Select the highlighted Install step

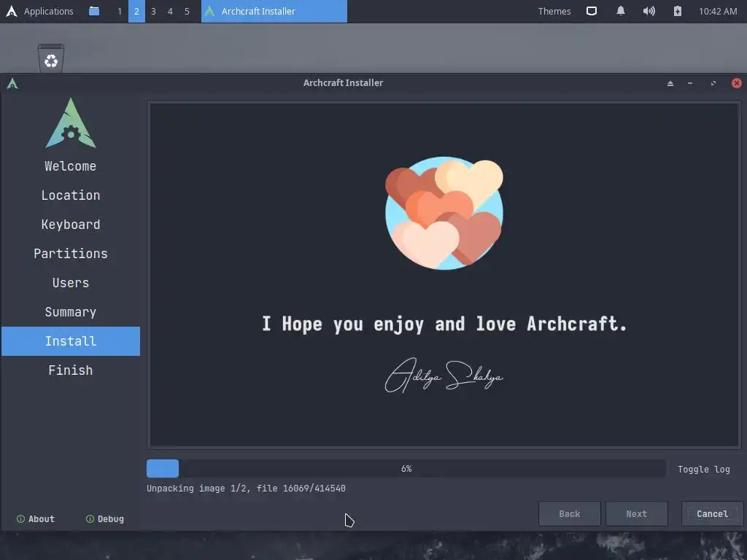pos(71,341)
